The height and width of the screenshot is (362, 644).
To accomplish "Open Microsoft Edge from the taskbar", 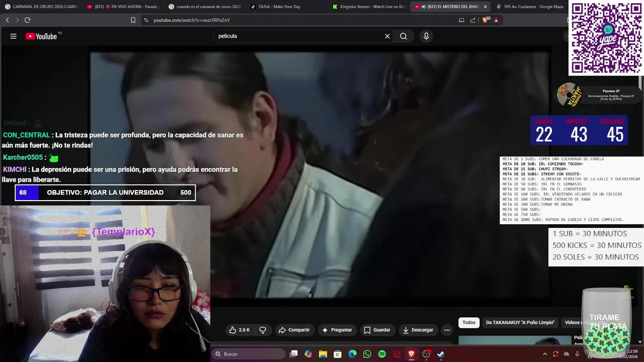I will pyautogui.click(x=352, y=354).
